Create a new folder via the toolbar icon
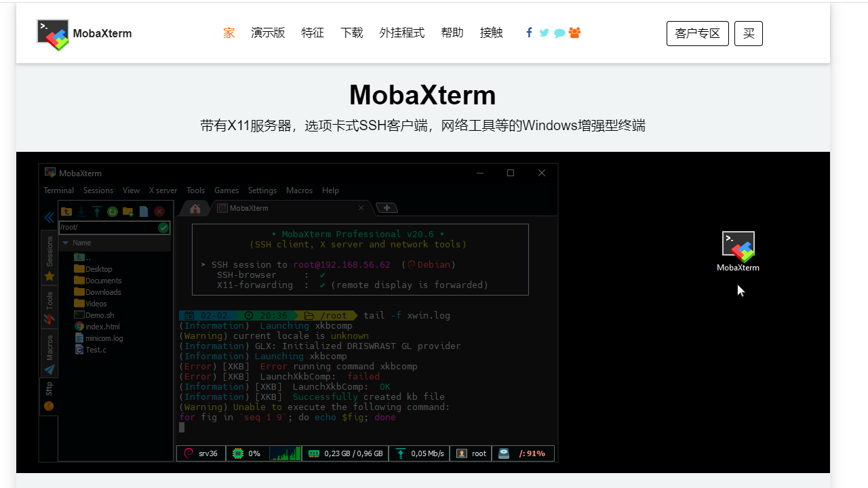868x488 pixels. tap(127, 211)
